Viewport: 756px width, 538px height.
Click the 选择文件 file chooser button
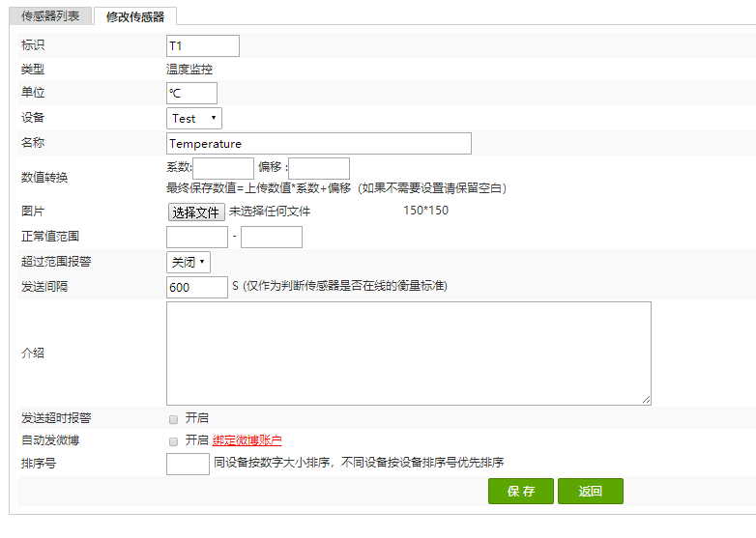pos(196,212)
